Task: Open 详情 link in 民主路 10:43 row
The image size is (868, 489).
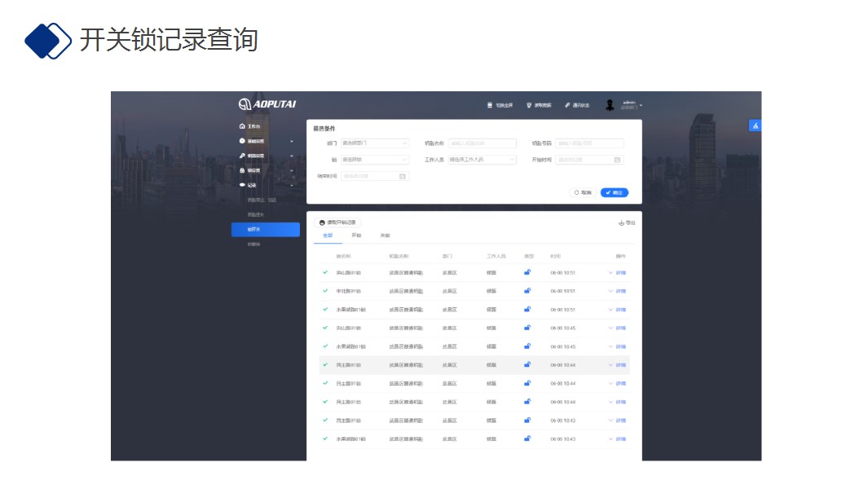Action: 621,421
